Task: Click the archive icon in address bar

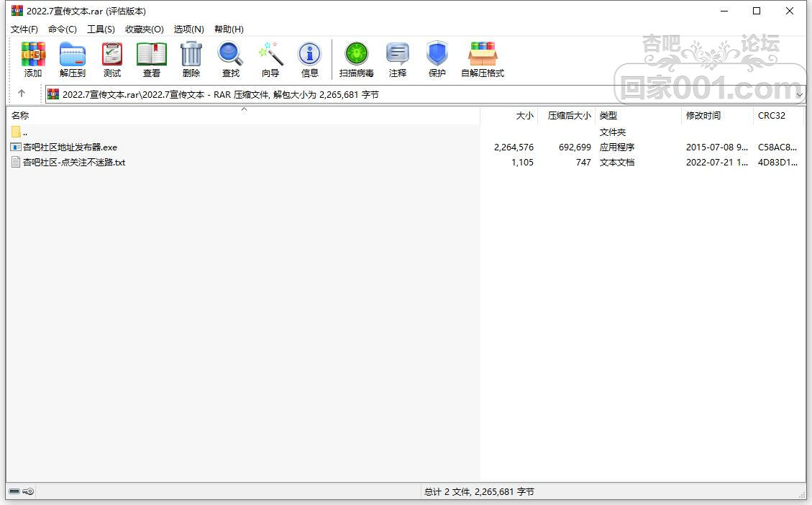Action: [x=53, y=94]
